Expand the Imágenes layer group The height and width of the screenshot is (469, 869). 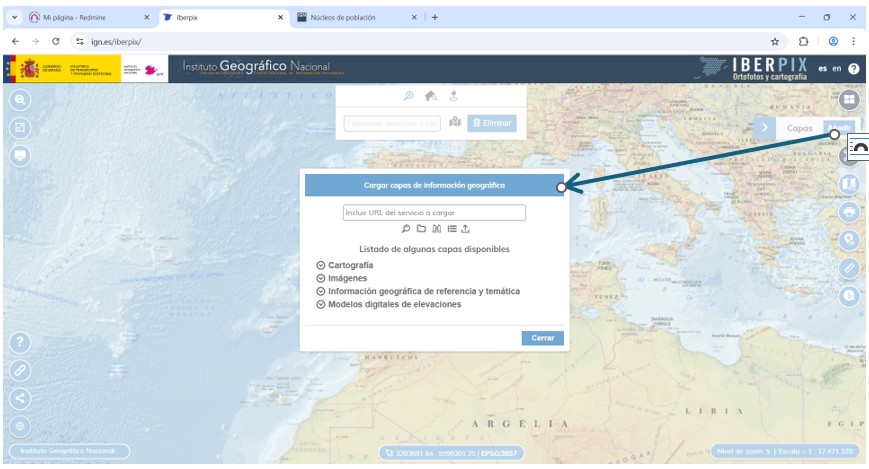320,278
